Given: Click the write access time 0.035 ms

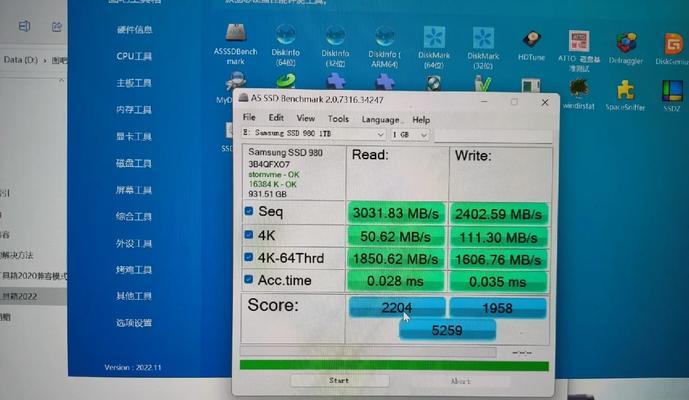Looking at the screenshot, I should click(x=499, y=282).
